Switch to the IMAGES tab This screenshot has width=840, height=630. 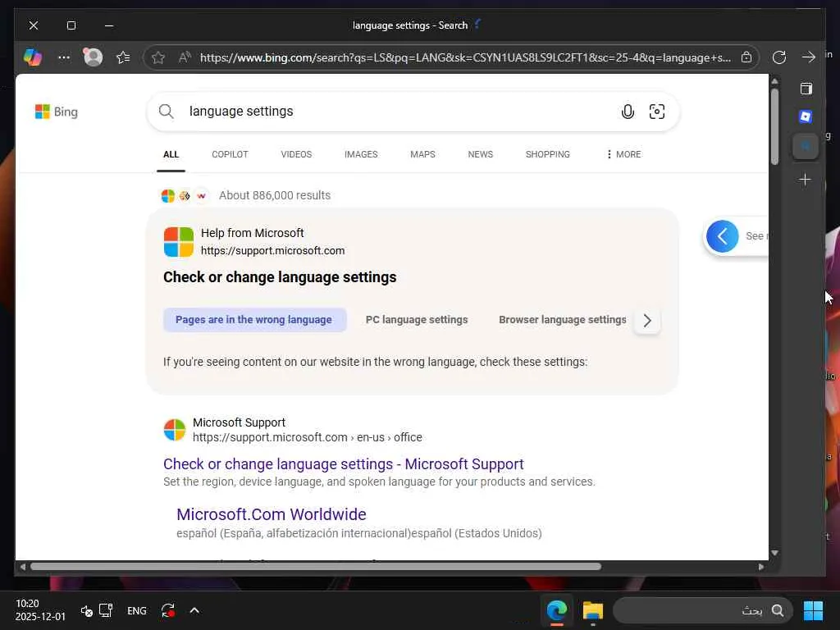[x=361, y=154]
